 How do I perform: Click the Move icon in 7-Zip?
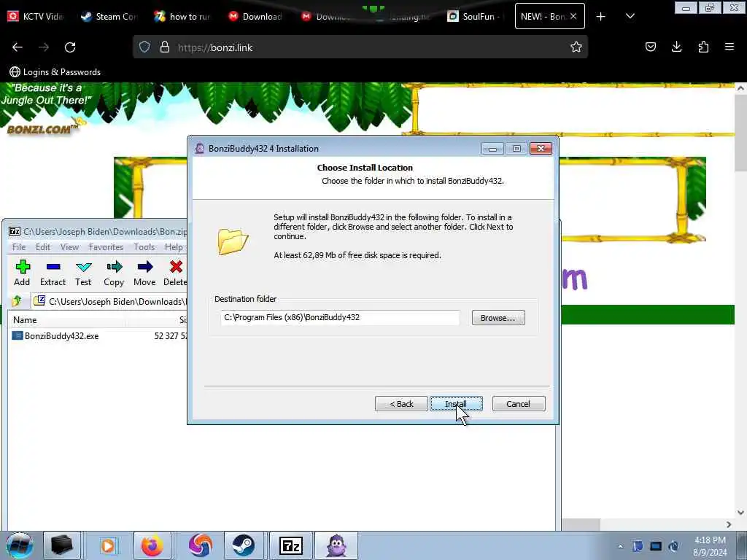[x=144, y=273]
